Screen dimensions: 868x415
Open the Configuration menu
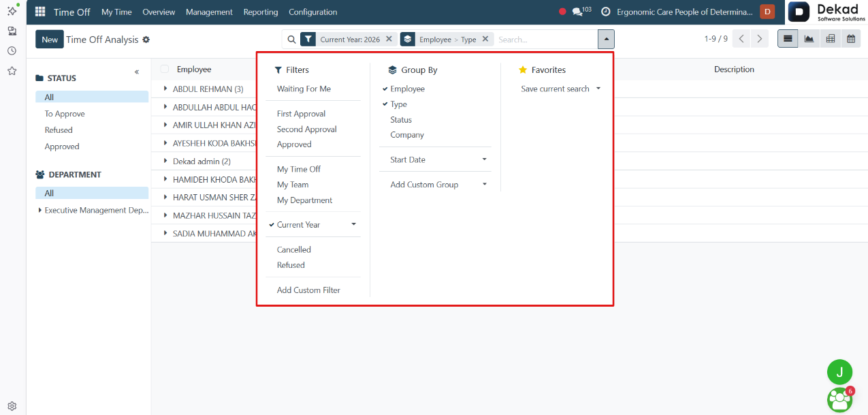pyautogui.click(x=312, y=12)
